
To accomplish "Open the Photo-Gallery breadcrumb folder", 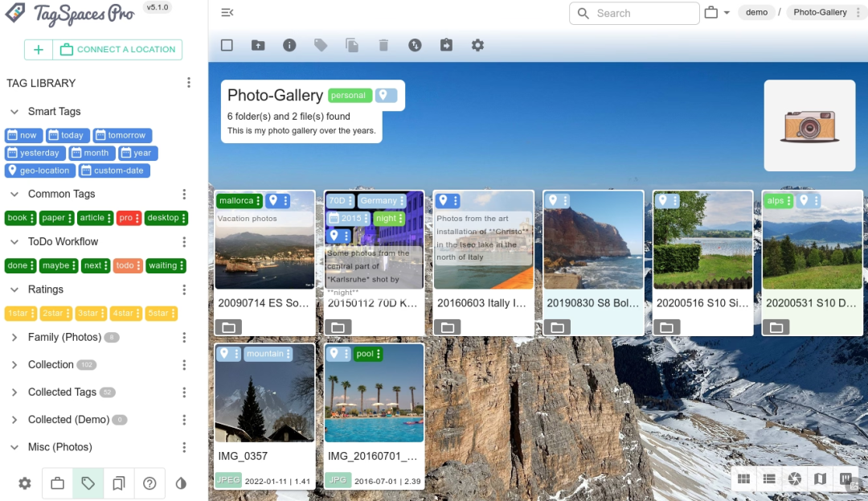I will pos(820,12).
